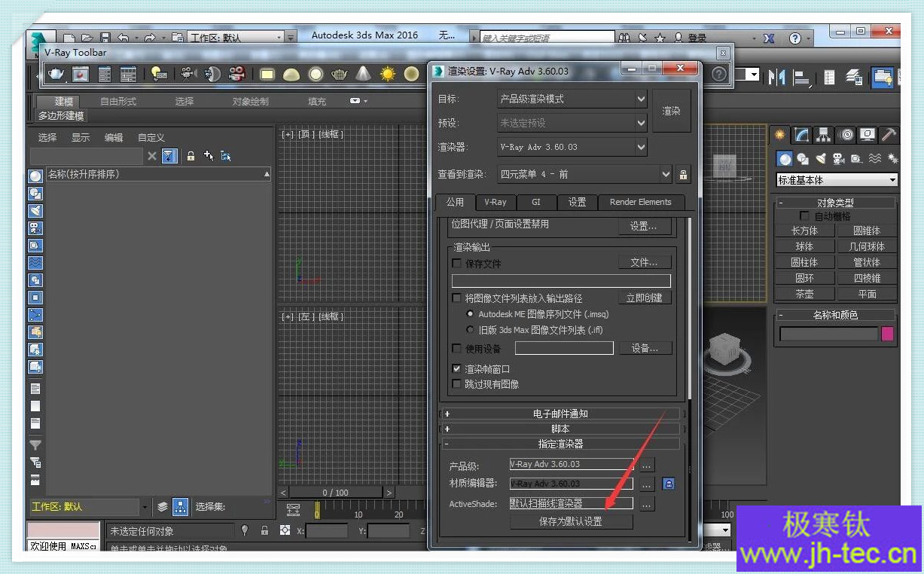Select the Lights category icon
The width and height of the screenshot is (924, 574).
(821, 159)
